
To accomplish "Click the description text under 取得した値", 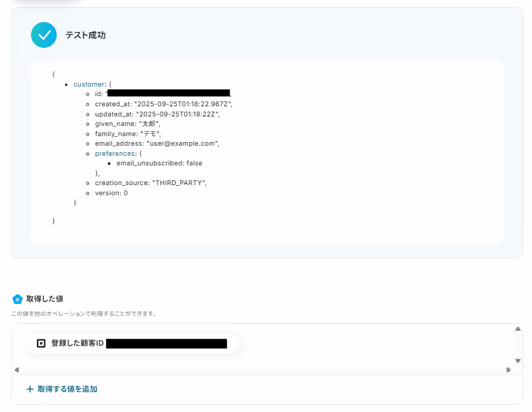I will click(x=84, y=313).
